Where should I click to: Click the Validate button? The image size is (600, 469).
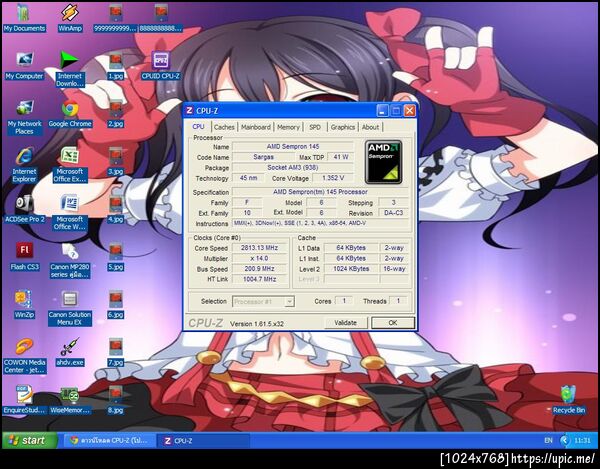click(x=346, y=323)
